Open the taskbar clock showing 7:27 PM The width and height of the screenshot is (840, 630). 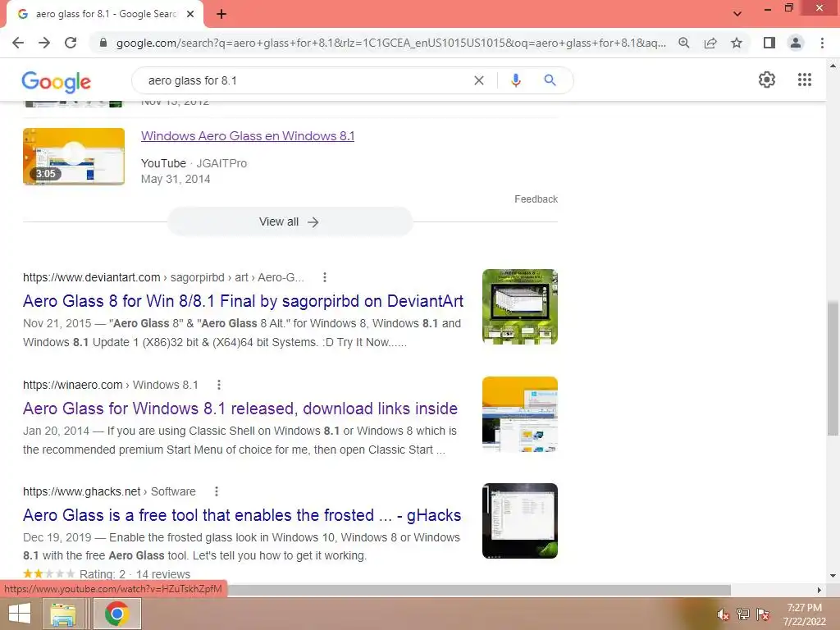tap(804, 614)
